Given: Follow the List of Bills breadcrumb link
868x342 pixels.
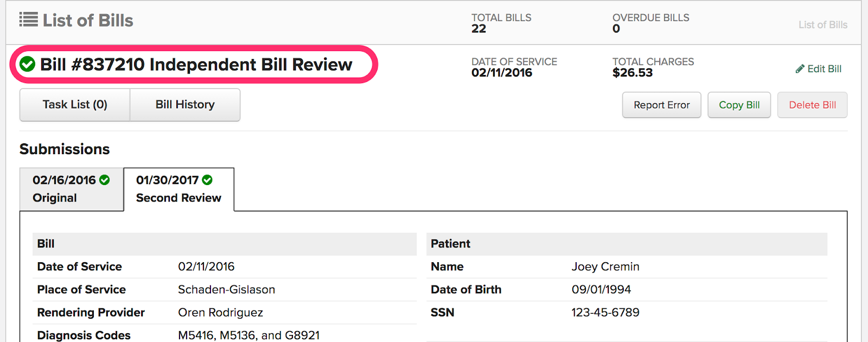Looking at the screenshot, I should [x=822, y=25].
